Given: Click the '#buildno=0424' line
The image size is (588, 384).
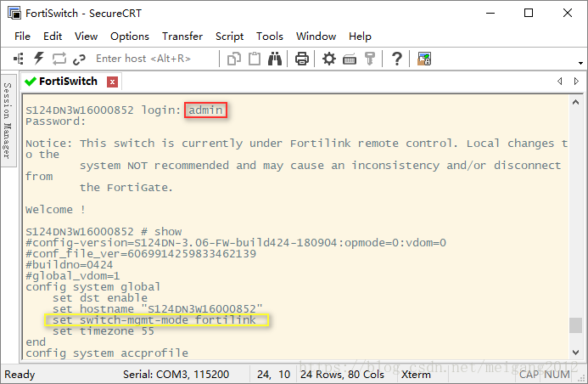Looking at the screenshot, I should pos(69,265).
